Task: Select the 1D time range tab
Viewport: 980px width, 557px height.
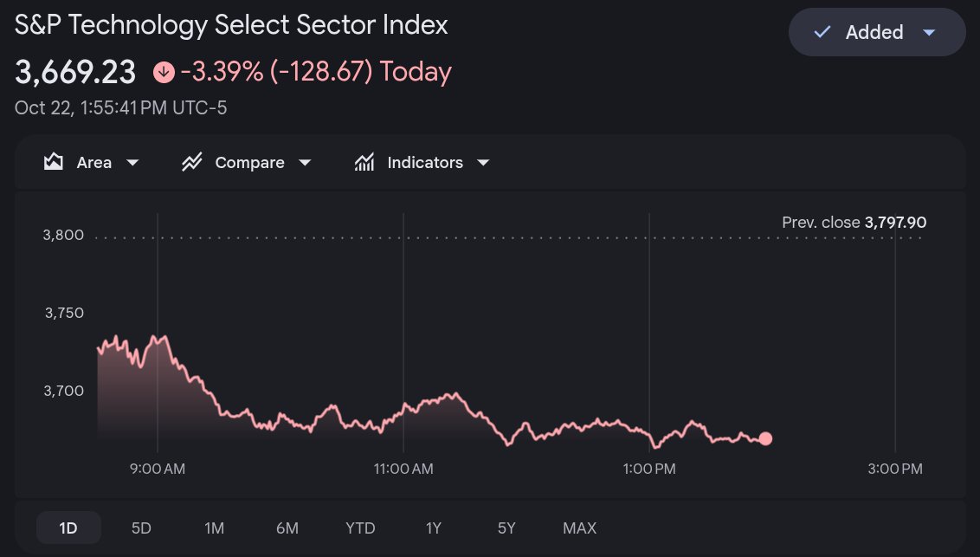Action: (x=68, y=528)
